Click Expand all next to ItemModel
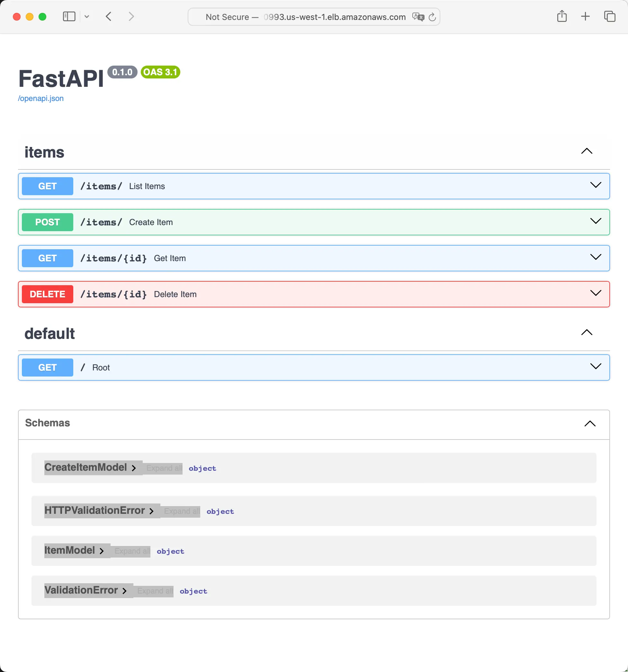This screenshot has height=672, width=628. point(132,551)
